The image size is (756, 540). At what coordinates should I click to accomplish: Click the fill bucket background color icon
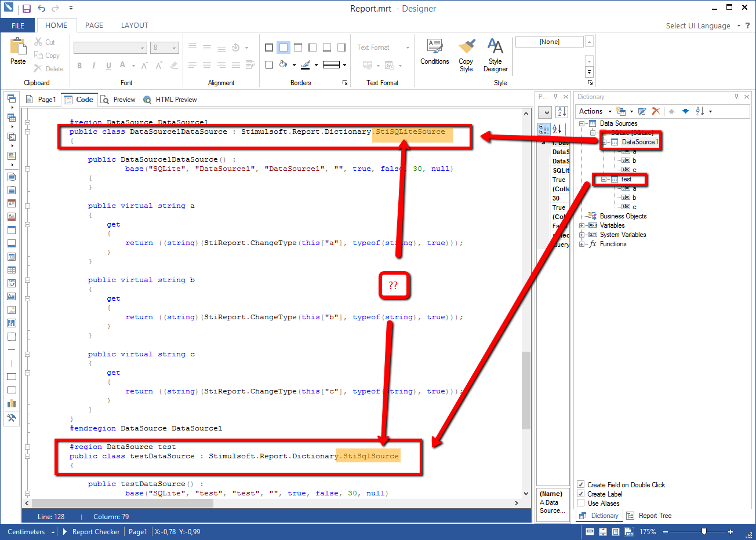pyautogui.click(x=283, y=65)
